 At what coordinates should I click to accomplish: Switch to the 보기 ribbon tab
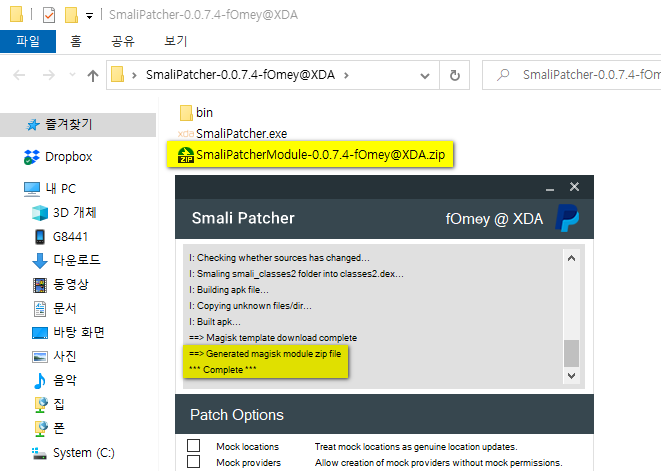pyautogui.click(x=176, y=41)
